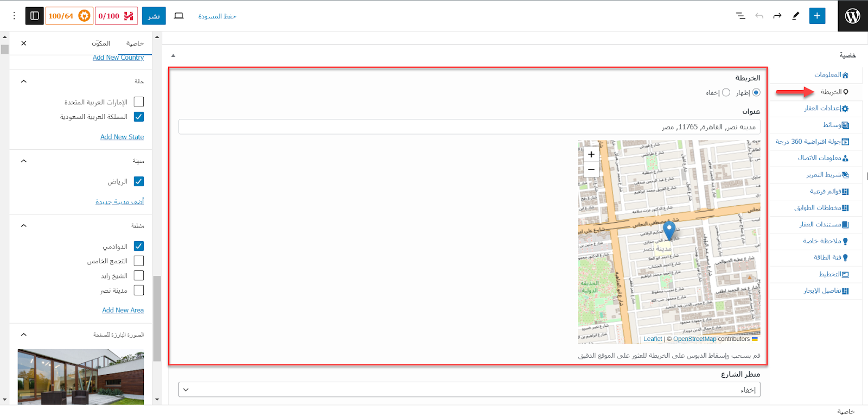868x417 pixels.
Task: Open the blue plus block inserter
Action: pos(817,16)
